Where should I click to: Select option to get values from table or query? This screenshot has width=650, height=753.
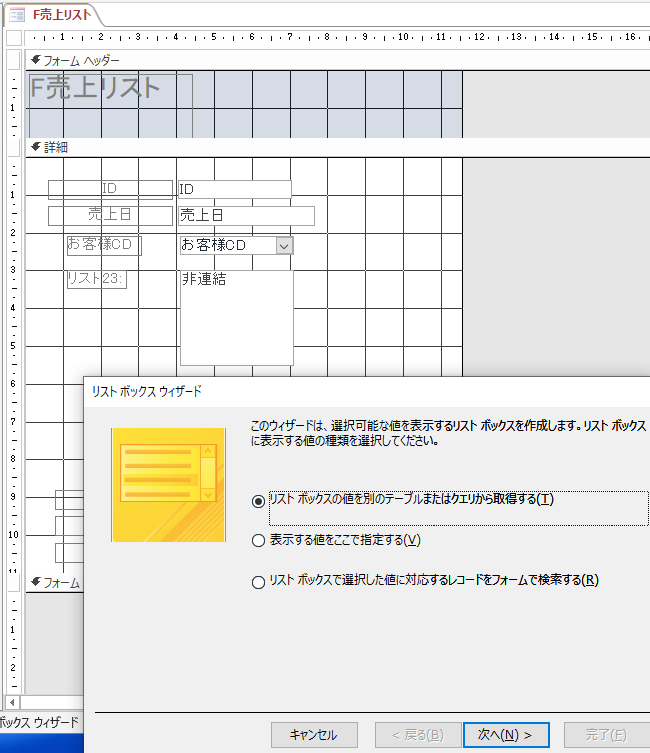click(260, 500)
